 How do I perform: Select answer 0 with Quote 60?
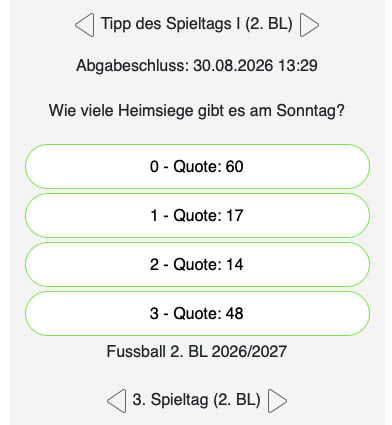[197, 167]
